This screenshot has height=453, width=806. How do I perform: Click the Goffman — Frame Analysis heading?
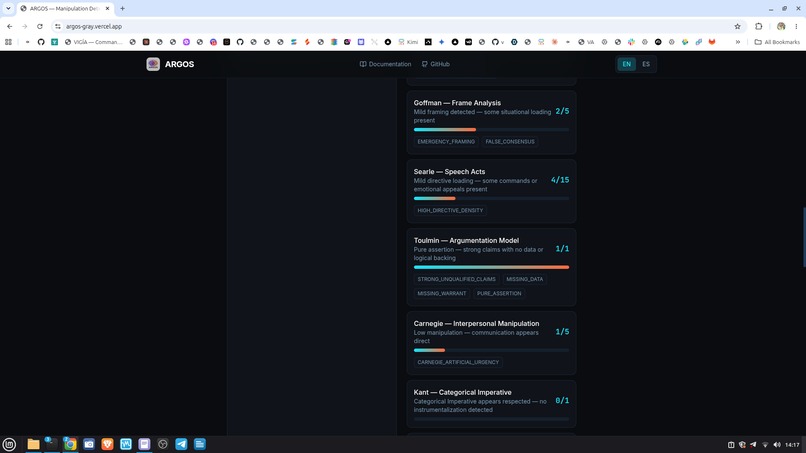(457, 103)
